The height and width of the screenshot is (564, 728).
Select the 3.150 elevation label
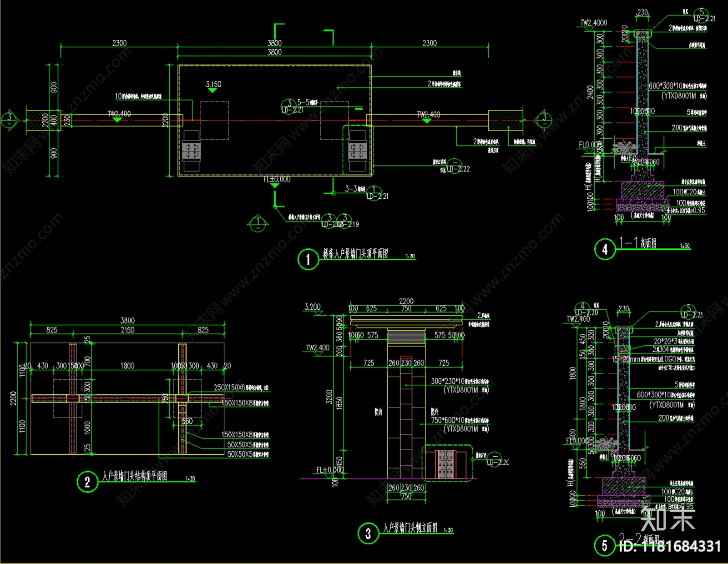[x=213, y=84]
